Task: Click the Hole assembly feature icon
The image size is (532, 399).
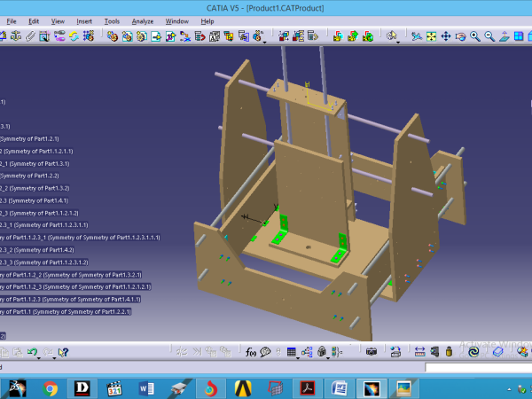Action: pyautogui.click(x=353, y=36)
